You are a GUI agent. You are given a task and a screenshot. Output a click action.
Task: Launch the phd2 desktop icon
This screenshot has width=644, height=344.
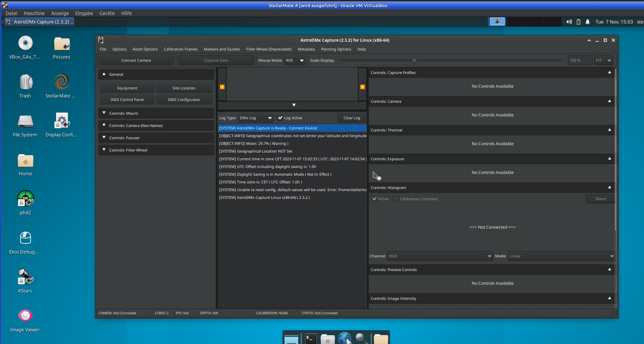(26, 198)
